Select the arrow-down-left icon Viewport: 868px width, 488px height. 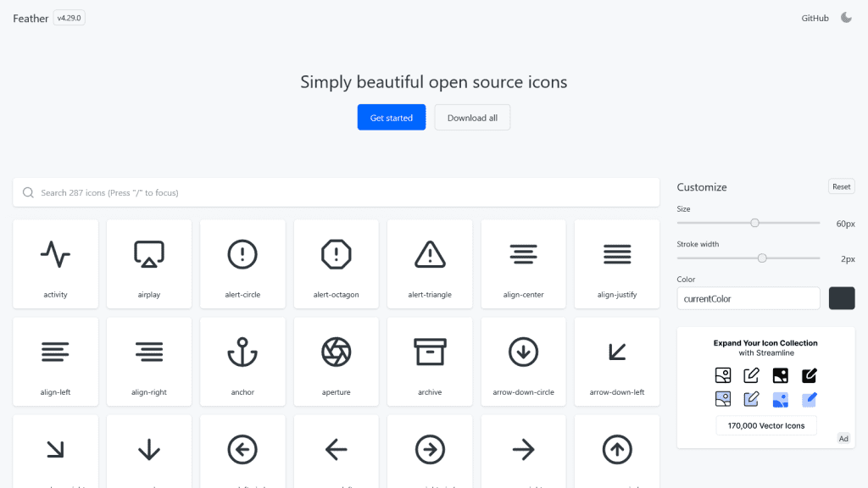[x=616, y=361]
